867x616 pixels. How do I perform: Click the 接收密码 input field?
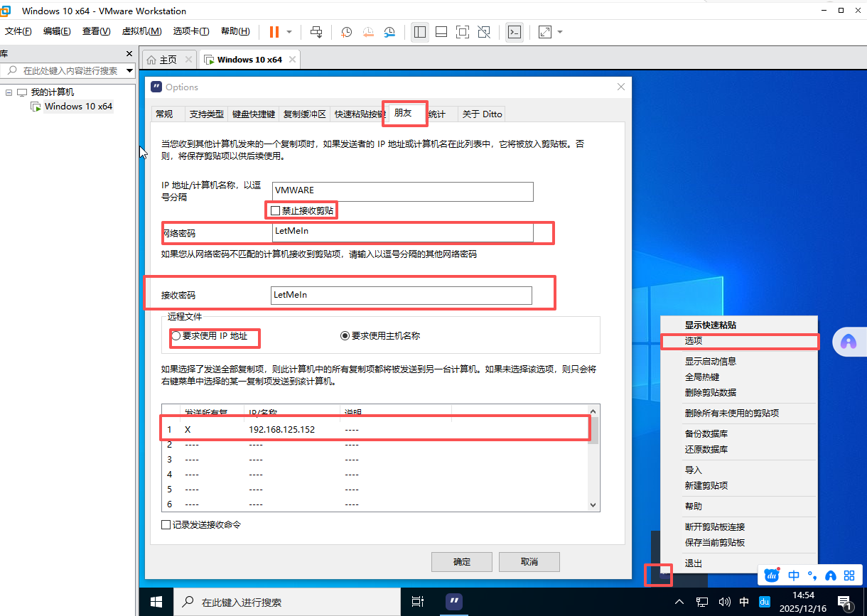click(x=402, y=296)
